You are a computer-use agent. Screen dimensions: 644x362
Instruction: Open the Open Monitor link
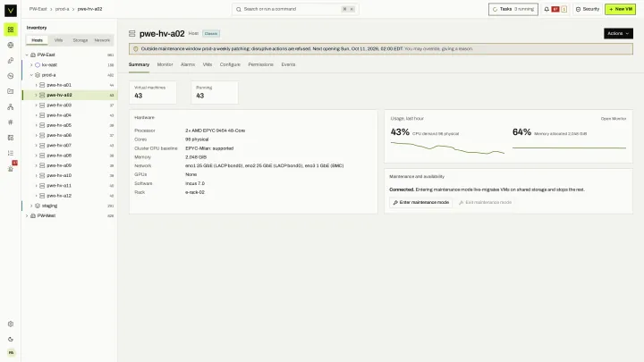[614, 119]
